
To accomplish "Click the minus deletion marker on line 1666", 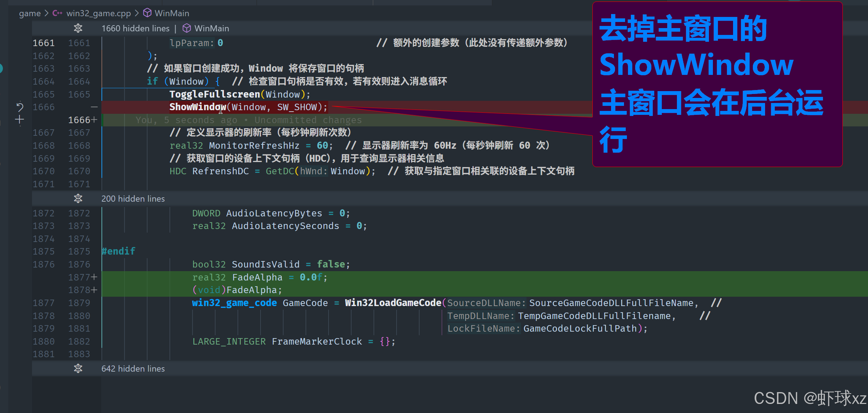I will point(94,107).
